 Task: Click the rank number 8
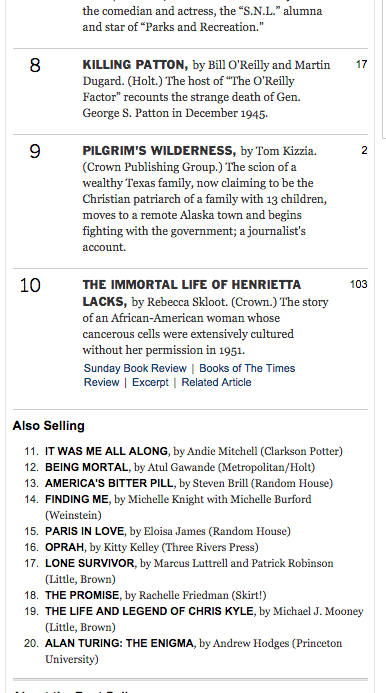point(35,65)
